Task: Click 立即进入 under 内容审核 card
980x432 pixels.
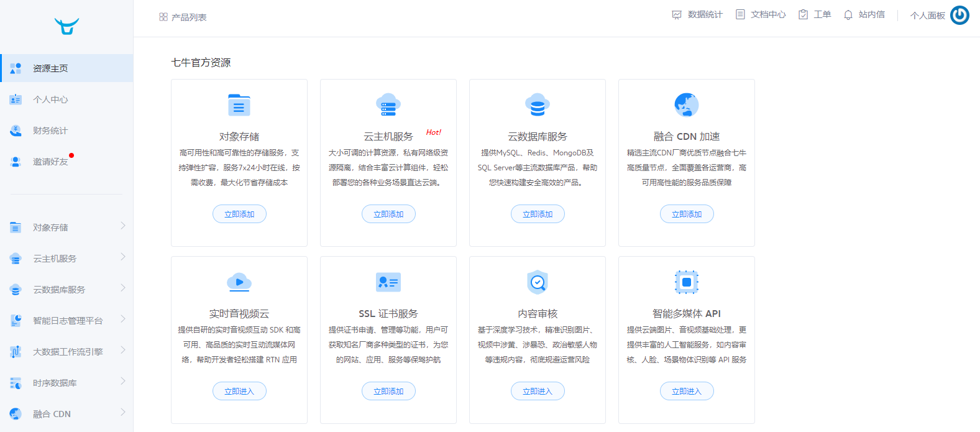Action: (538, 391)
